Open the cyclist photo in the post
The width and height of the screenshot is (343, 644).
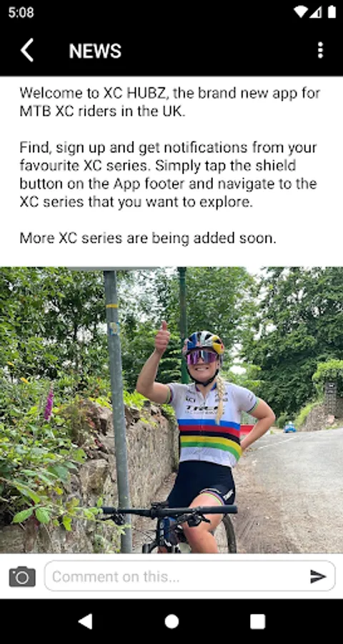pos(171,410)
